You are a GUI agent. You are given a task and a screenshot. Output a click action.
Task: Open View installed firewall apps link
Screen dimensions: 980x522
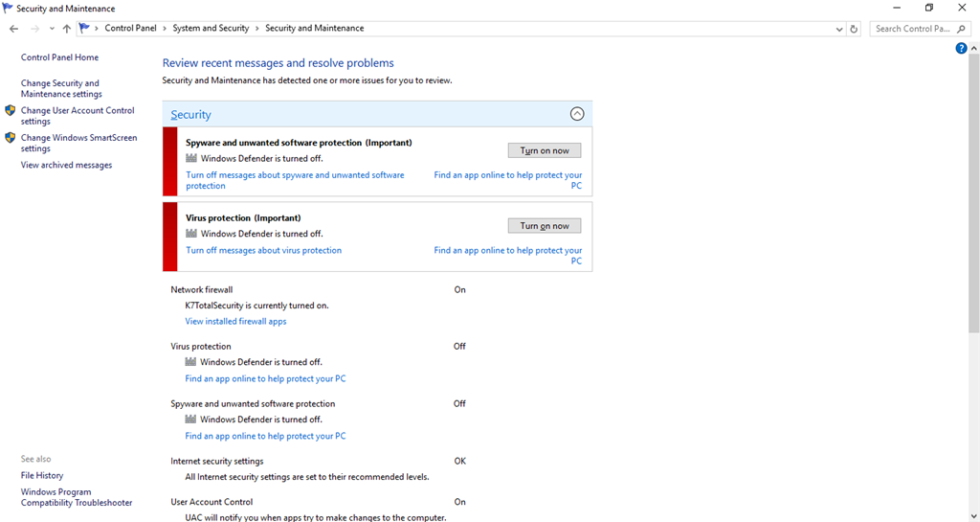(235, 321)
